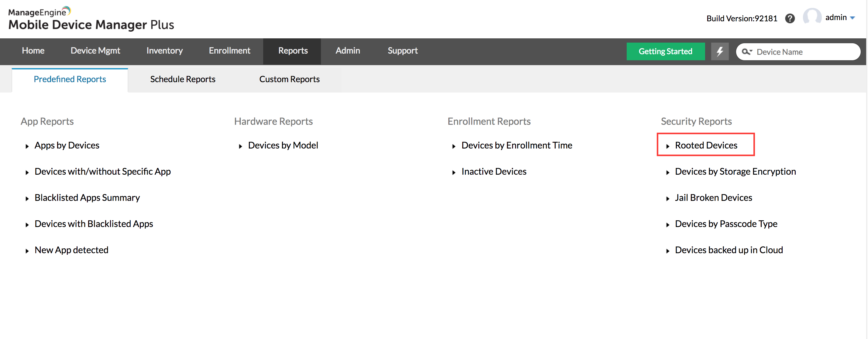
Task: Open Devices by Enrollment Time report
Action: tap(516, 145)
